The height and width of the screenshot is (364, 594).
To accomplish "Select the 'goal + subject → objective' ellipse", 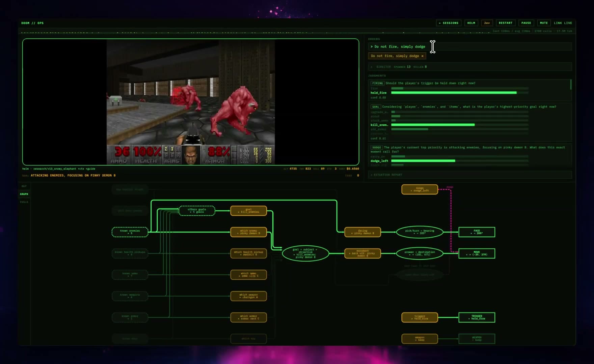I will (305, 253).
